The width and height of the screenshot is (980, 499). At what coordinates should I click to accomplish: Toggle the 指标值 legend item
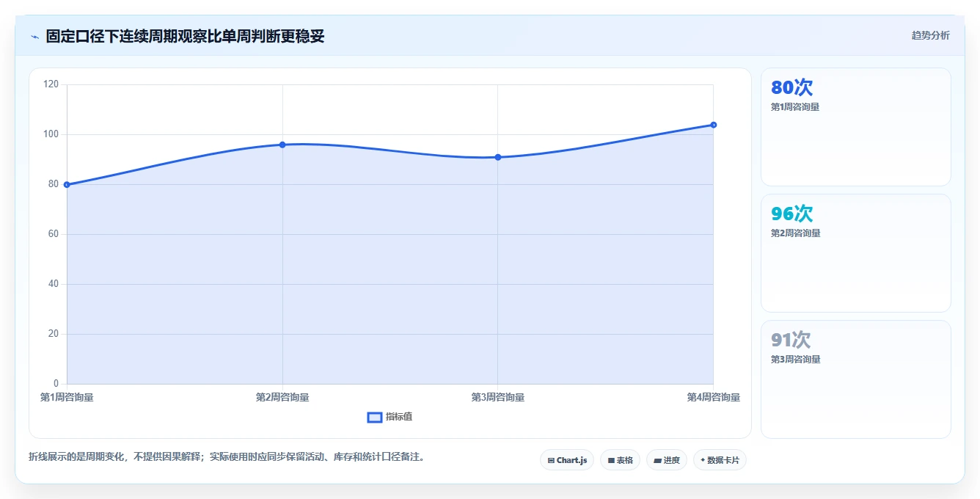click(x=390, y=417)
